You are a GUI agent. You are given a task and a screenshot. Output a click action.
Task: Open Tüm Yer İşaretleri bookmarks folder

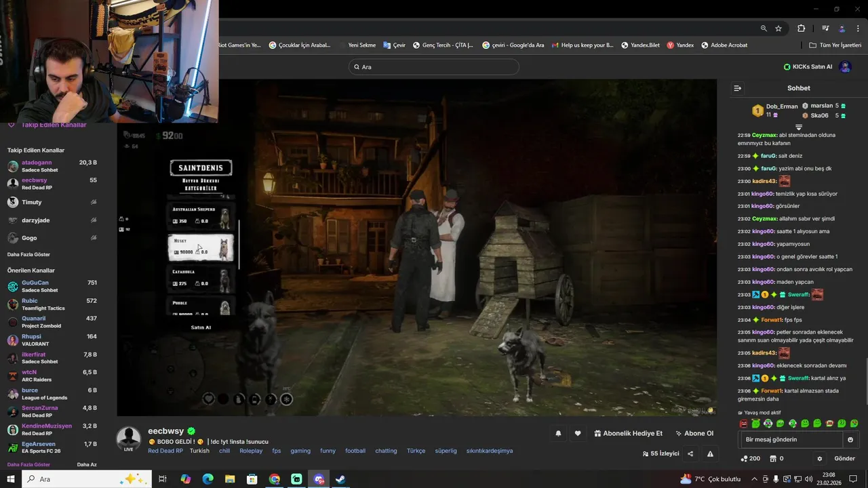835,45
